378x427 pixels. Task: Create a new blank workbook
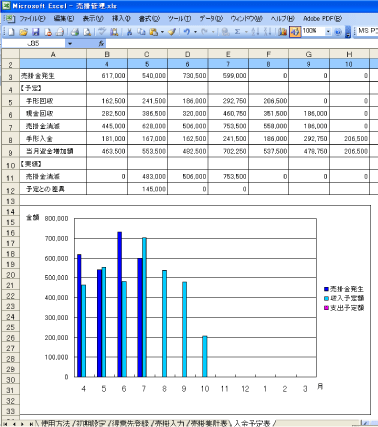11,32
